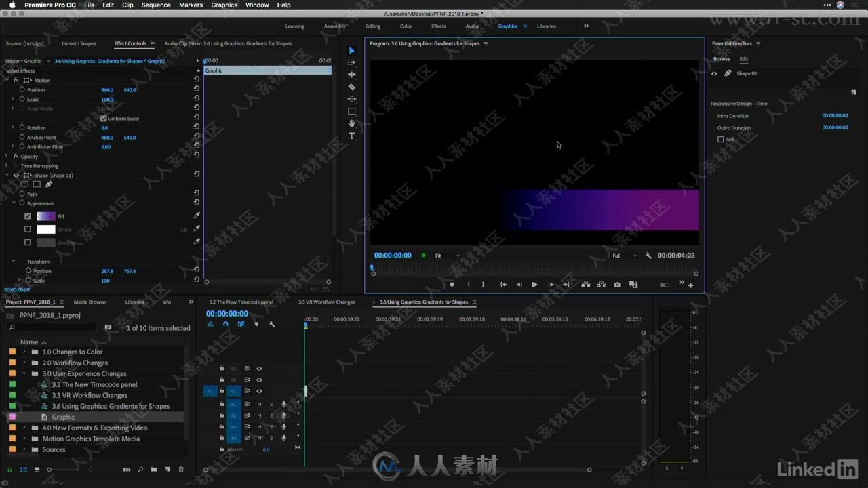Toggle V3 track output eye
Image resolution: width=868 pixels, height=488 pixels.
coord(259,369)
